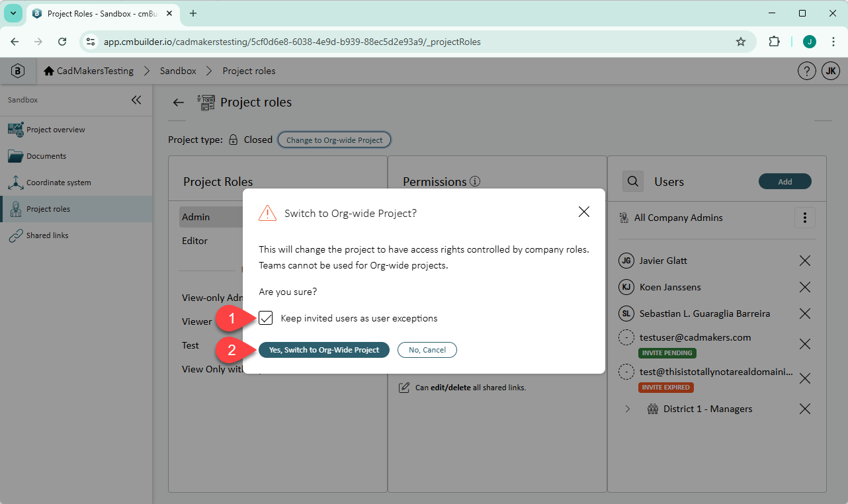The width and height of the screenshot is (848, 504).
Task: Open the help question mark icon
Action: pos(806,71)
